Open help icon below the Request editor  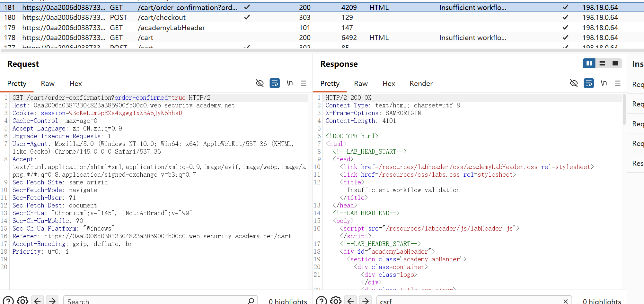tap(8, 300)
